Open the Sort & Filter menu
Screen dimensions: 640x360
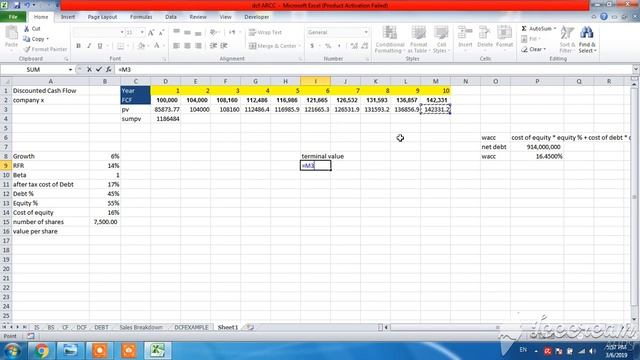[x=567, y=39]
